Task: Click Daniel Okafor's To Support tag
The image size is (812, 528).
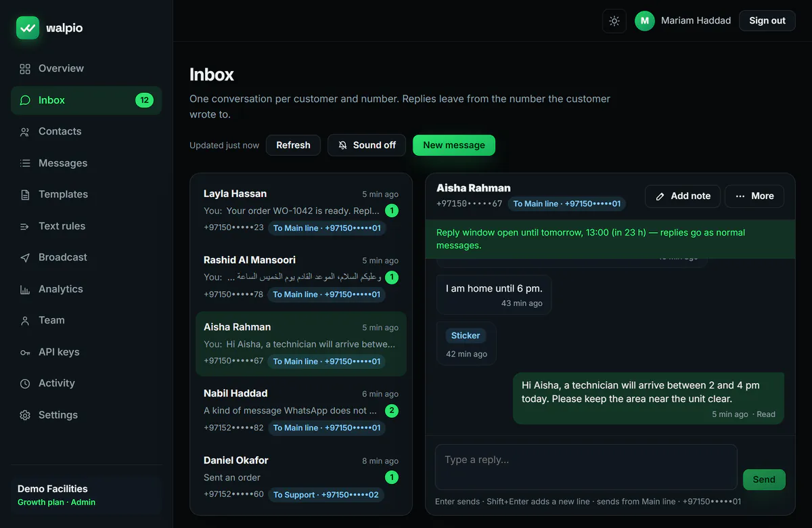Action: tap(326, 495)
